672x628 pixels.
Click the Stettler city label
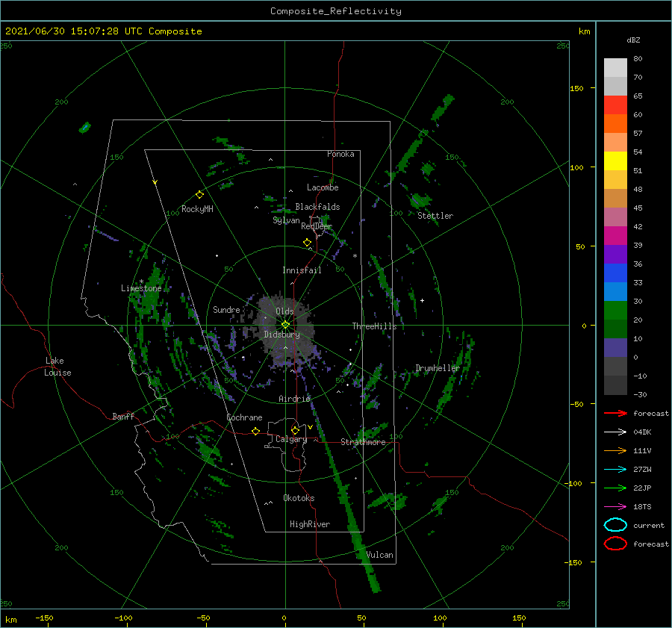[x=435, y=216]
